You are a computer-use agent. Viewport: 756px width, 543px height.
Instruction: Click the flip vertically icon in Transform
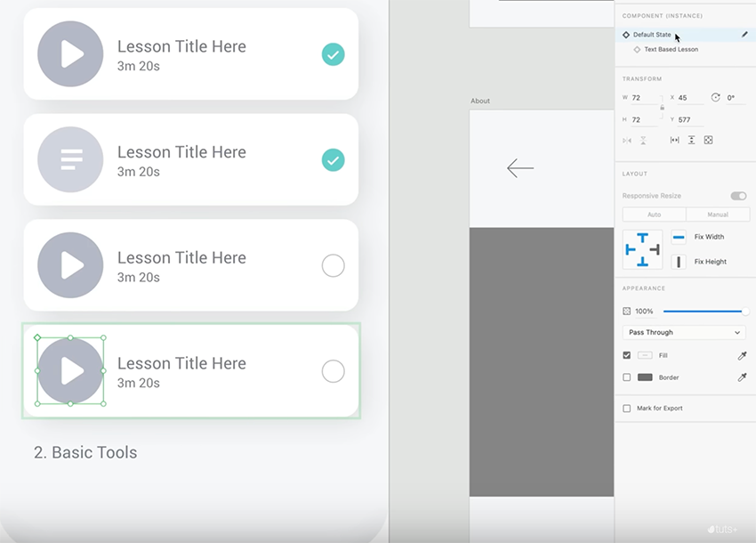click(643, 141)
